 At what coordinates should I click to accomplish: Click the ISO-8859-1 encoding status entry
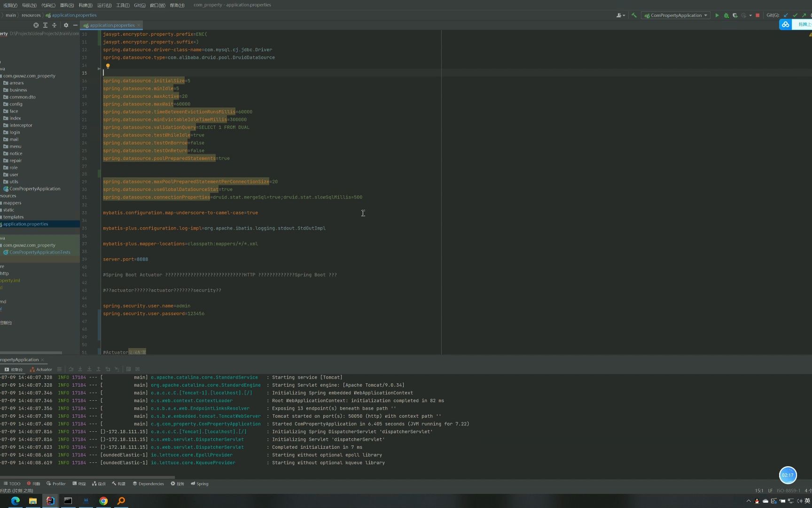788,491
